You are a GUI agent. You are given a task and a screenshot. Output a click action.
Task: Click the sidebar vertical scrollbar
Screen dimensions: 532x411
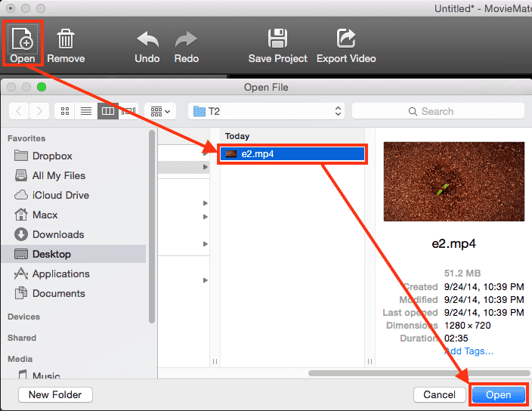tap(152, 227)
